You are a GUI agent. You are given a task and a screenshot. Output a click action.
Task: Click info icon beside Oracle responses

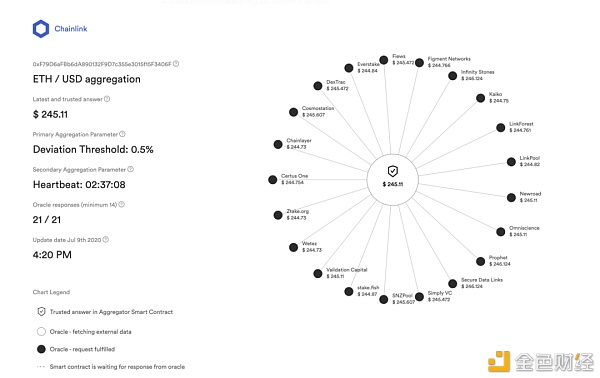click(x=122, y=204)
